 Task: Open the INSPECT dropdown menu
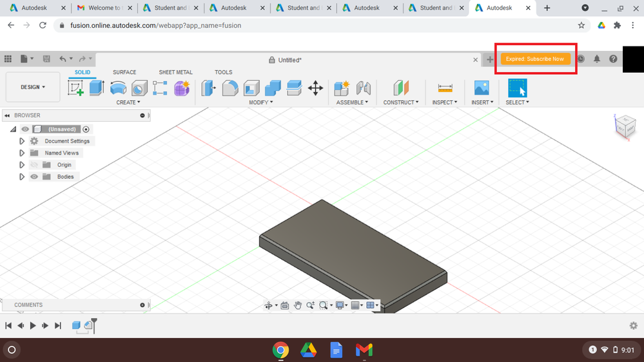444,102
